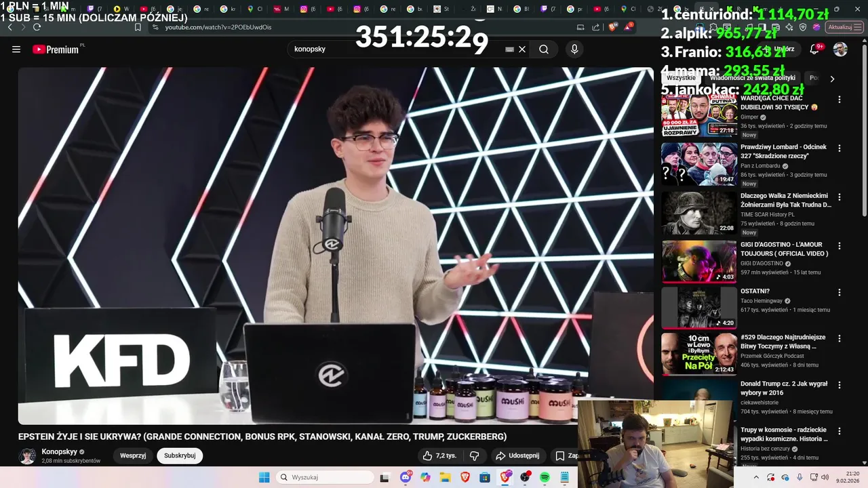The image size is (868, 488).
Task: Open 'Donald Trump cz. 2' video title
Action: click(x=784, y=388)
